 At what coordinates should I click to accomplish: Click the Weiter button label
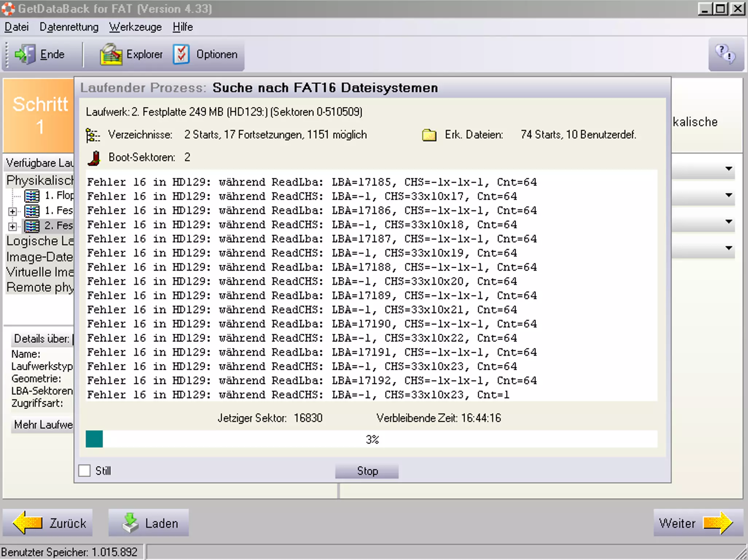pos(677,523)
